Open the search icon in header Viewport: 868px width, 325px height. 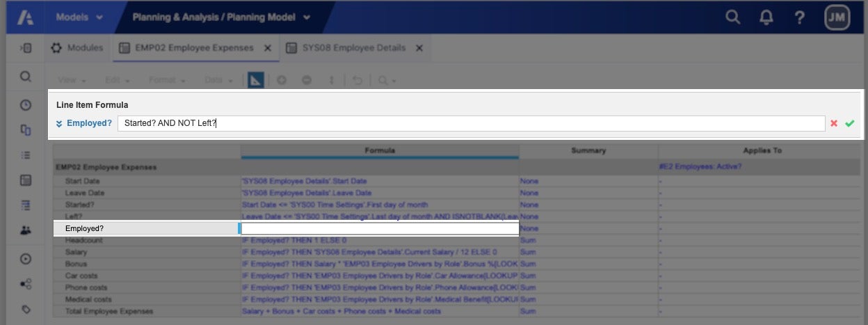point(732,17)
